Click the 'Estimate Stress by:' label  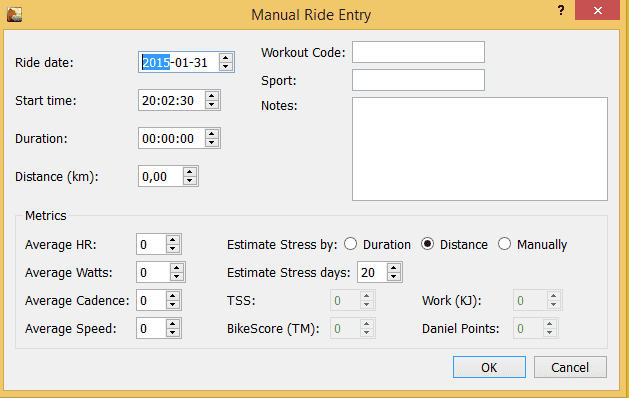[282, 244]
